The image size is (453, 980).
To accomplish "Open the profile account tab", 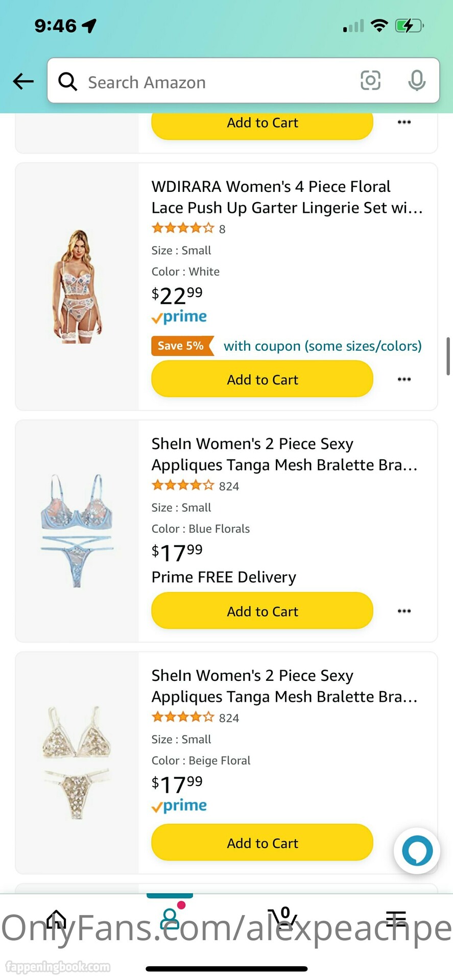I will tap(170, 919).
